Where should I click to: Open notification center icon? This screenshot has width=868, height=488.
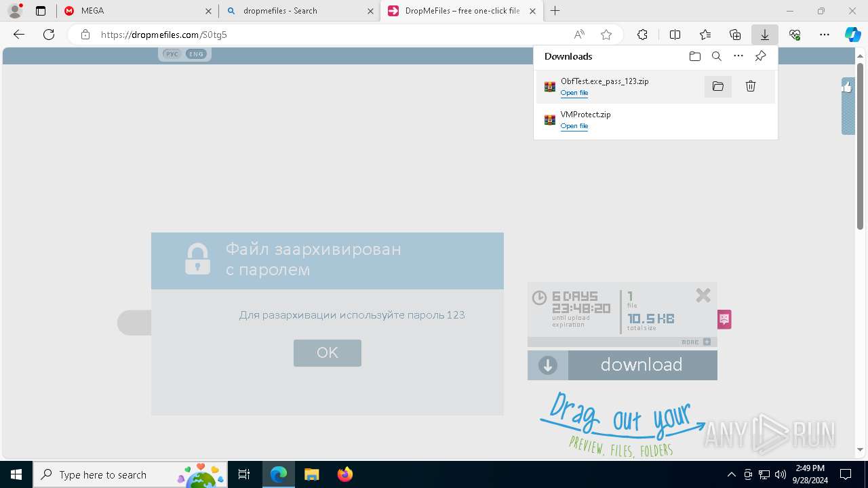pos(846,474)
